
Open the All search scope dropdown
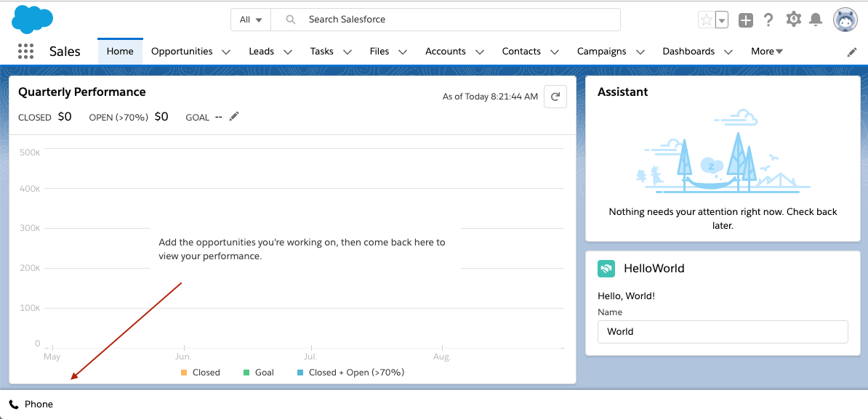(x=251, y=20)
